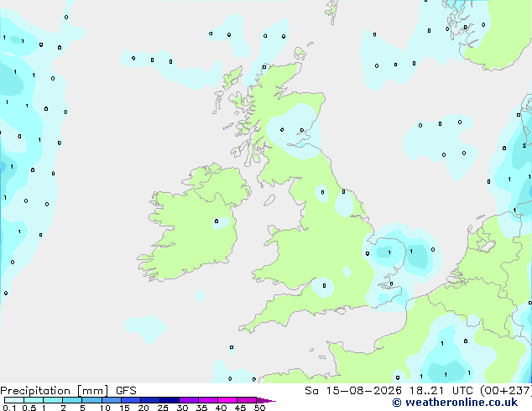Click the 45–50 mm legend color swatch
The height and width of the screenshot is (411, 532).
coord(247,400)
